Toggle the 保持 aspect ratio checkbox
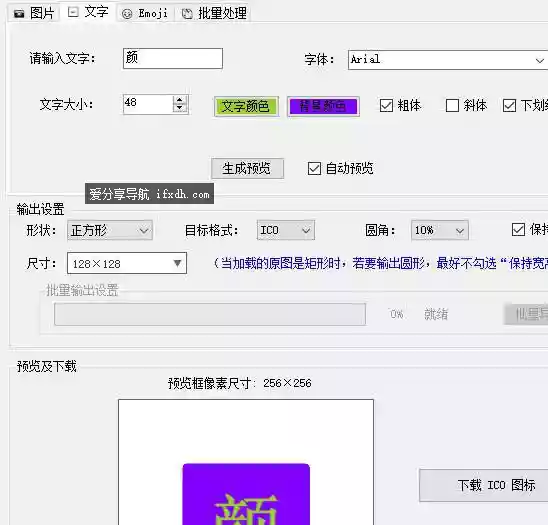548x525 pixels. click(518, 230)
